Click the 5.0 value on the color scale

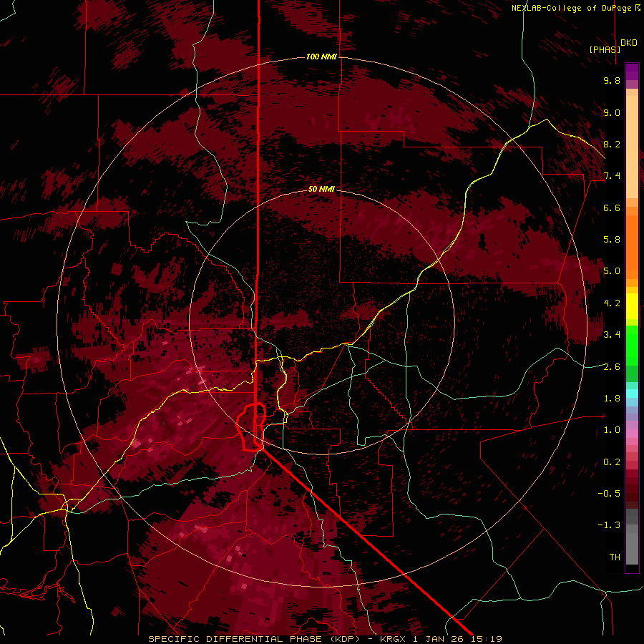[x=612, y=271]
